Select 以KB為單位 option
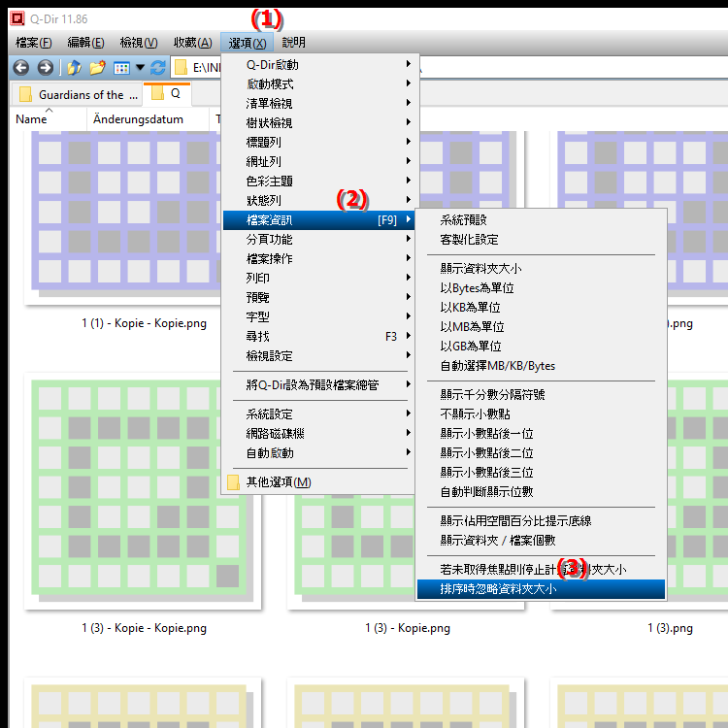Screen dimensions: 728x728 pyautogui.click(x=541, y=308)
